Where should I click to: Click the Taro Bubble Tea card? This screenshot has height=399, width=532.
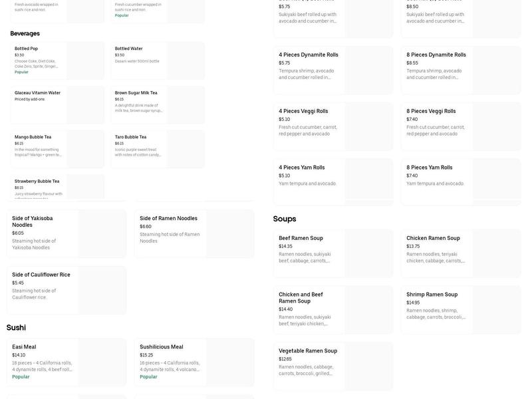coord(158,148)
